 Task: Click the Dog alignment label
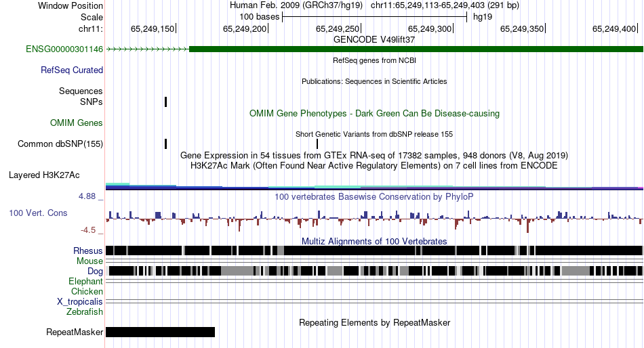(95, 271)
